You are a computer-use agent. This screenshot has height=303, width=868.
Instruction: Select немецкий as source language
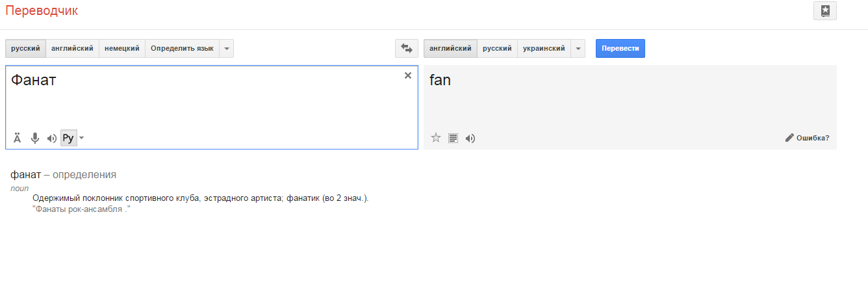point(122,48)
